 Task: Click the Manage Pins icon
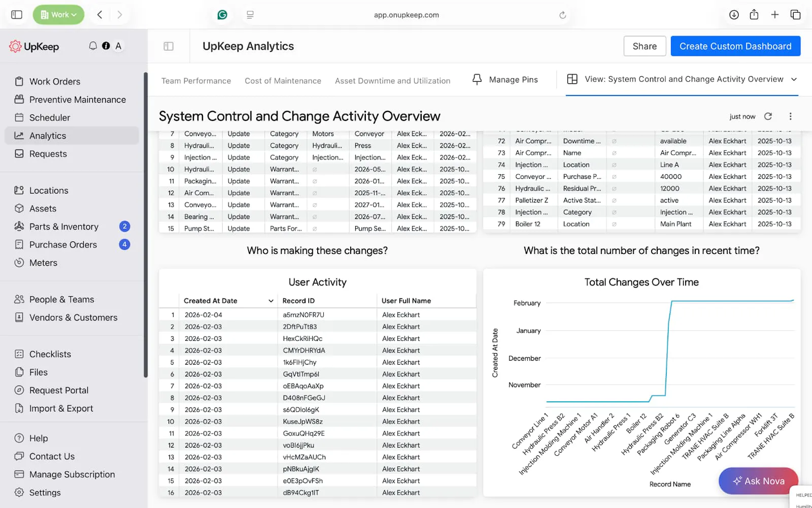[477, 80]
